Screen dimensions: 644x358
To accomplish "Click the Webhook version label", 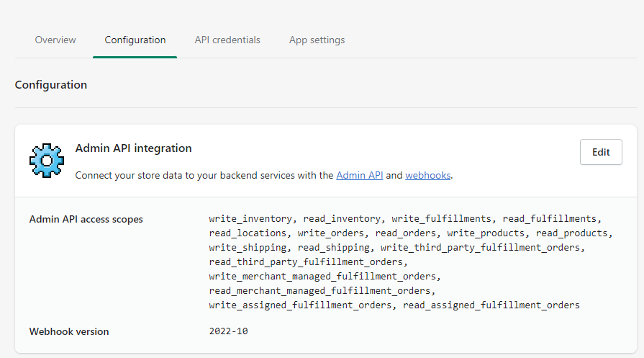I will click(69, 332).
